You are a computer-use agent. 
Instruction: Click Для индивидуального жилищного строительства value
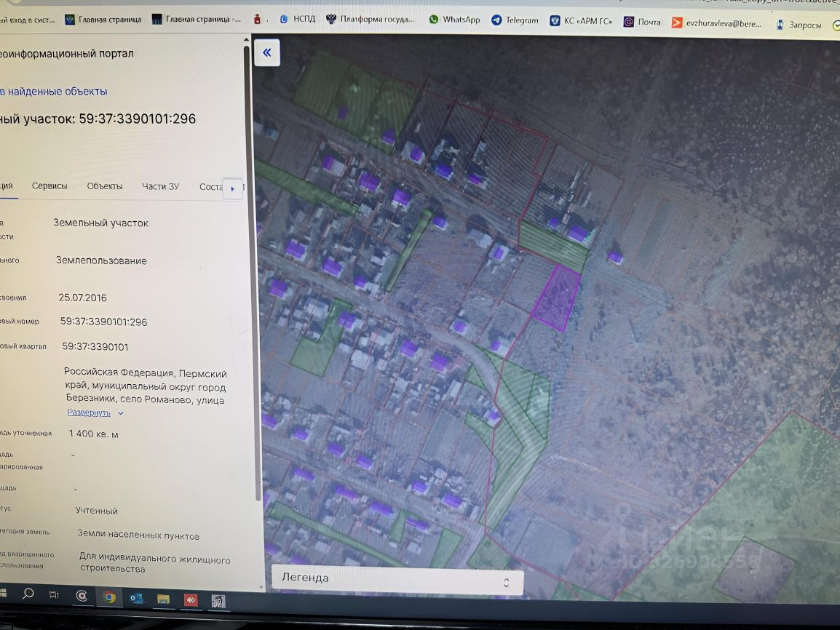pyautogui.click(x=155, y=563)
